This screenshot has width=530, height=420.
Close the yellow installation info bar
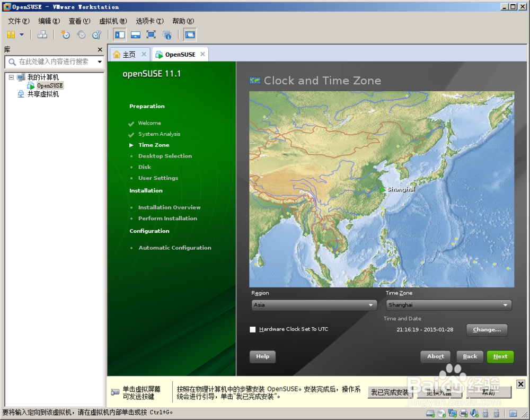(x=520, y=384)
